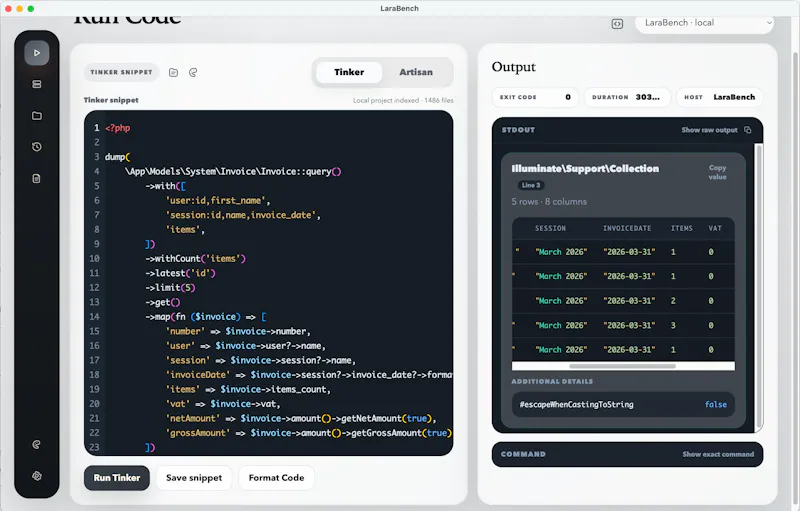Click the #escapeWhenCastingToString detail row

pos(623,404)
